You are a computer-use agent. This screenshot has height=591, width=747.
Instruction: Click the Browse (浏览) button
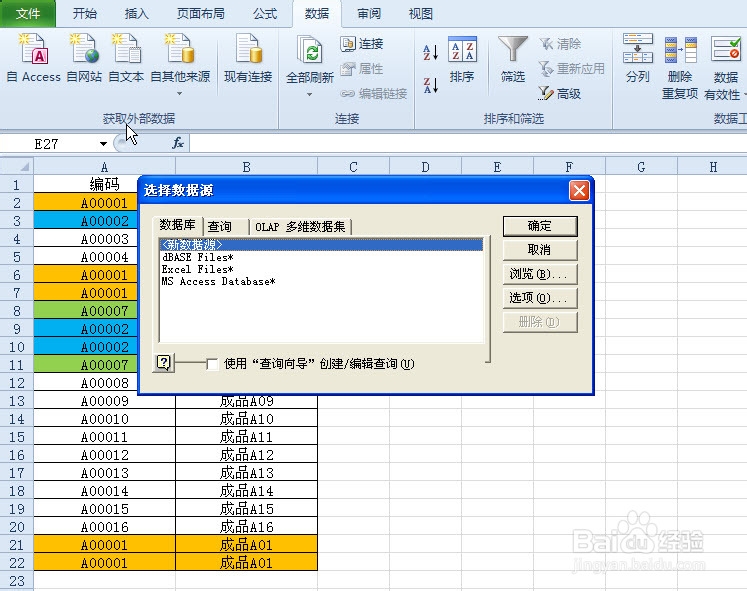pos(540,274)
